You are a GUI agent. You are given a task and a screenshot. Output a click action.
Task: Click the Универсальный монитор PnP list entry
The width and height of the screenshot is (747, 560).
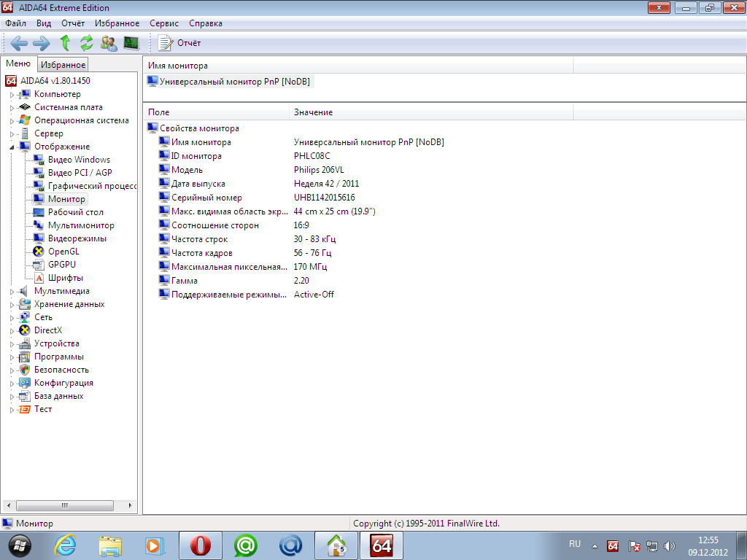click(x=230, y=82)
